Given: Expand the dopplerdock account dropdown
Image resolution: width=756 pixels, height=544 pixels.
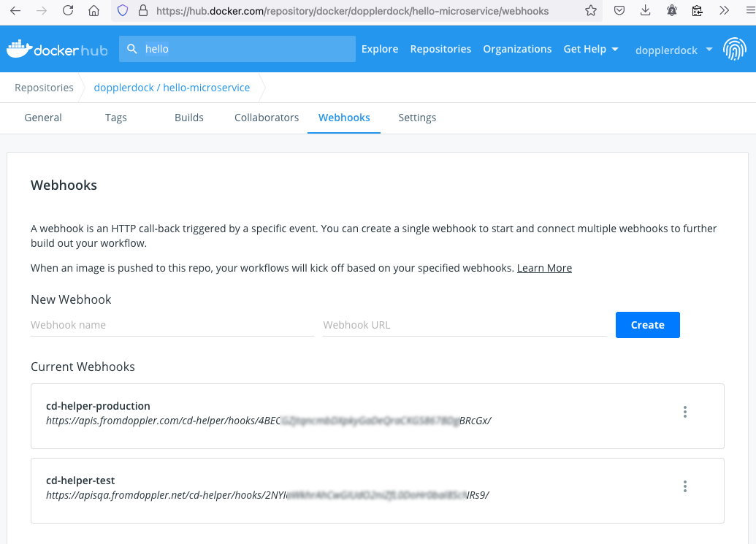Looking at the screenshot, I should (674, 50).
